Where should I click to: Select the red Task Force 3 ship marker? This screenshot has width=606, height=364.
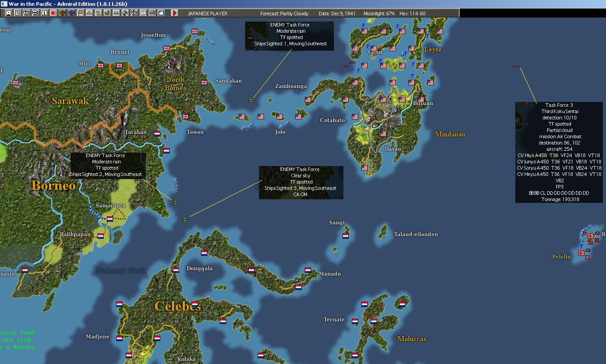click(515, 67)
